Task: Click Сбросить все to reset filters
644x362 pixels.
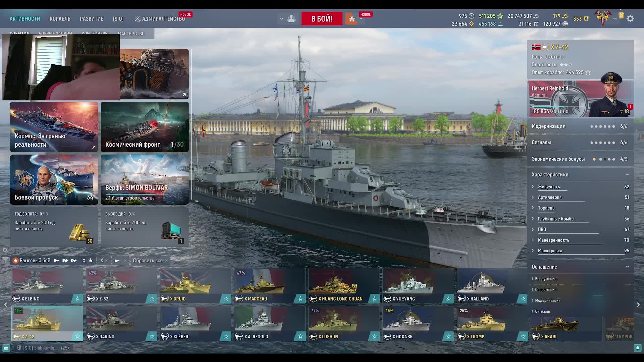Action: click(148, 260)
